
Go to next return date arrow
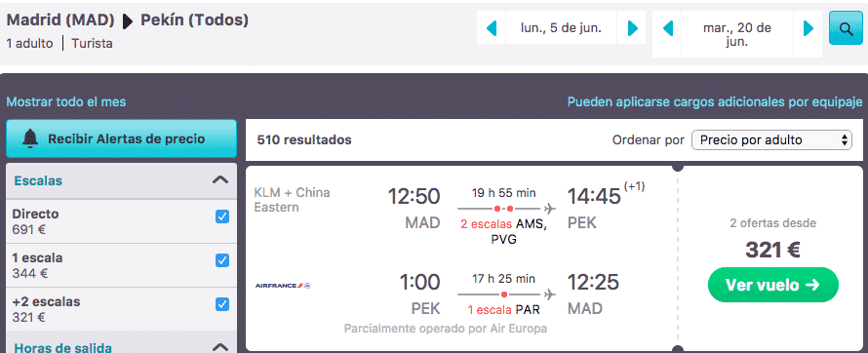809,27
